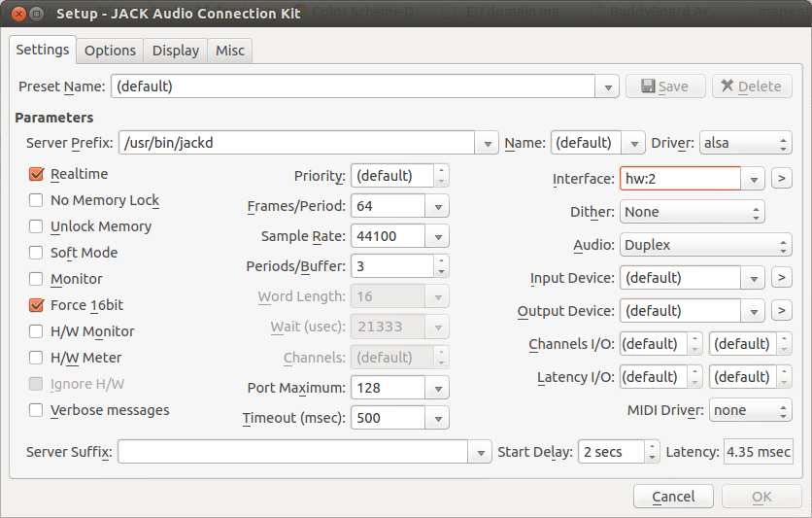Expand the Output Device dropdown

[754, 311]
